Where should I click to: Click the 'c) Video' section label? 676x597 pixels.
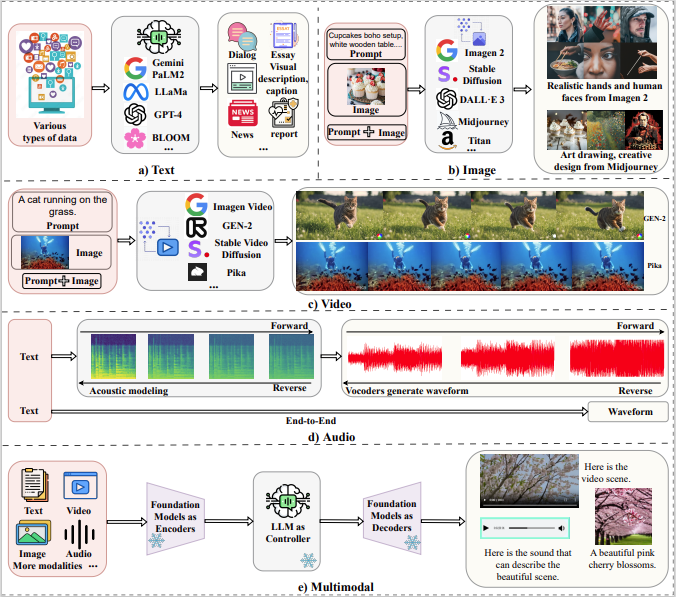pyautogui.click(x=329, y=304)
